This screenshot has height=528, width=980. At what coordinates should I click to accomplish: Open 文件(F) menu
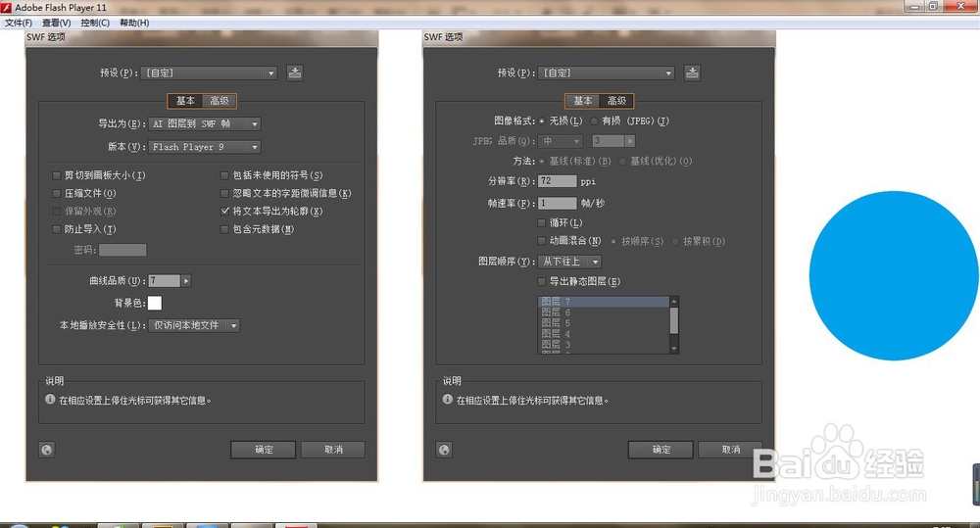pos(18,23)
